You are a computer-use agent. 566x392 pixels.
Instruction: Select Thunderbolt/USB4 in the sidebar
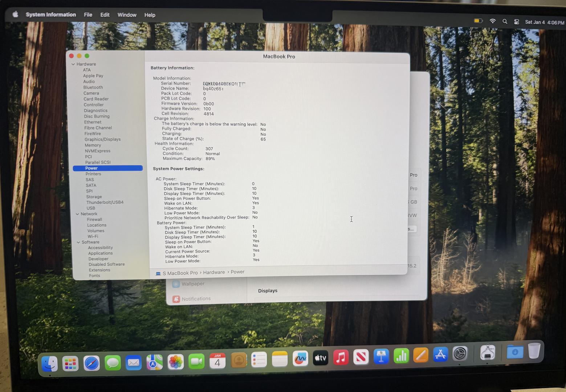click(x=105, y=203)
